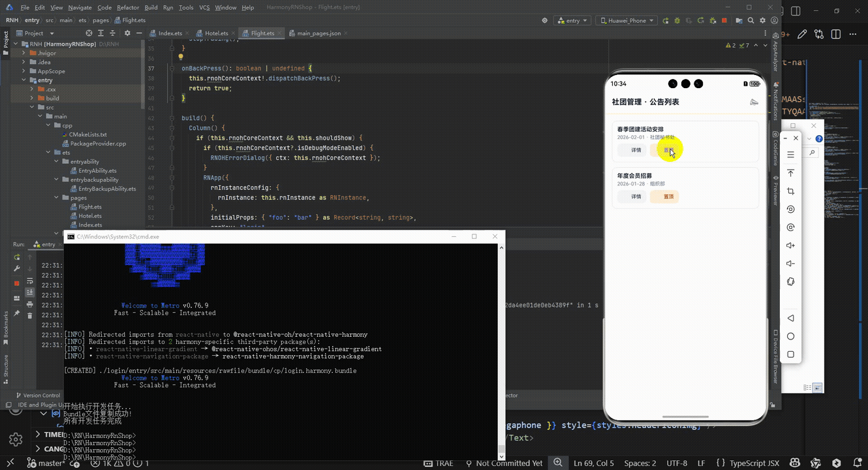This screenshot has width=868, height=470.
Task: Click emulator volume down icon
Action: tap(790, 264)
